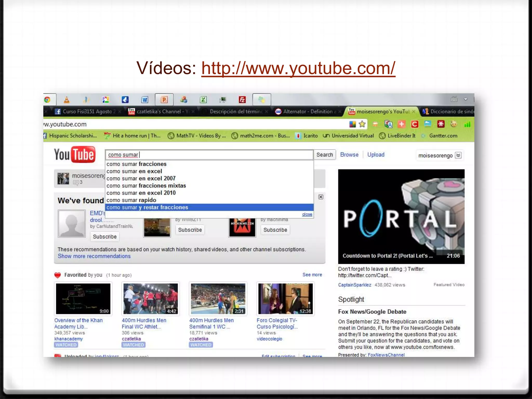532x399 pixels.
Task: Switch to PowerPoint in the taskbar
Action: coord(164,99)
